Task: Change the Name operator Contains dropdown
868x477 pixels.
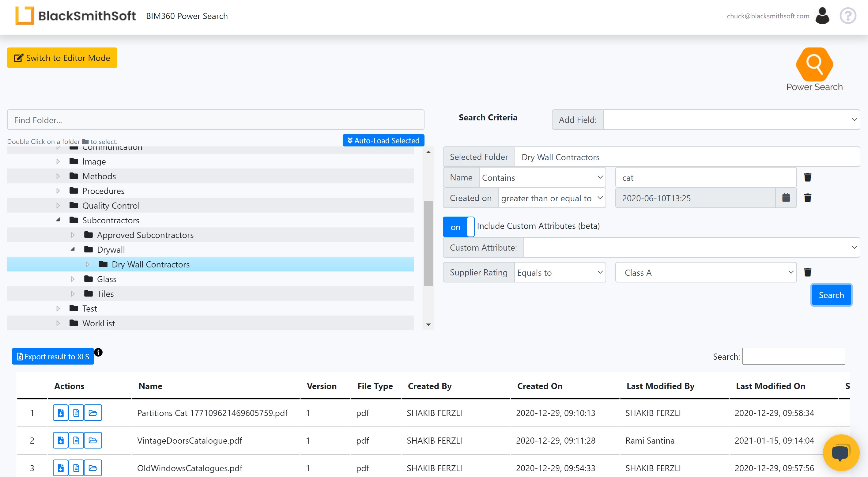Action: pos(542,178)
